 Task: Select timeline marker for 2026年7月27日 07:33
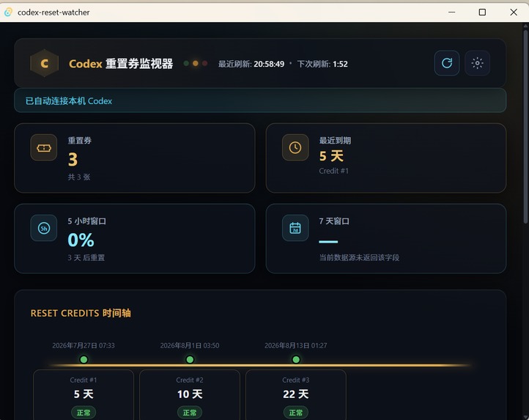(84, 360)
